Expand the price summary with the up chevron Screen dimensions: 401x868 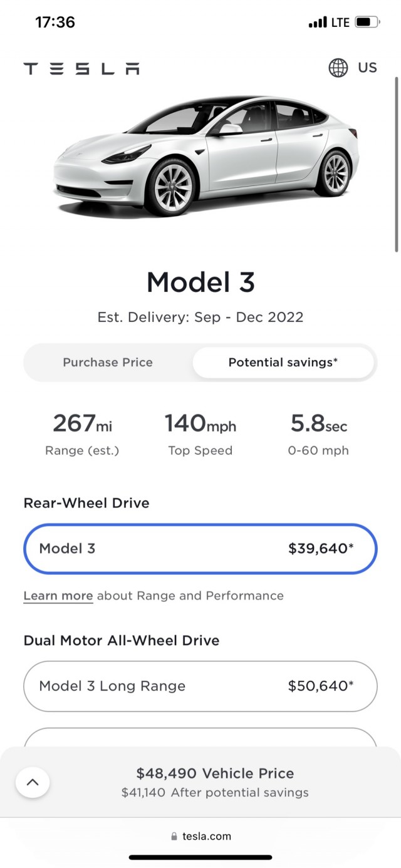click(33, 782)
